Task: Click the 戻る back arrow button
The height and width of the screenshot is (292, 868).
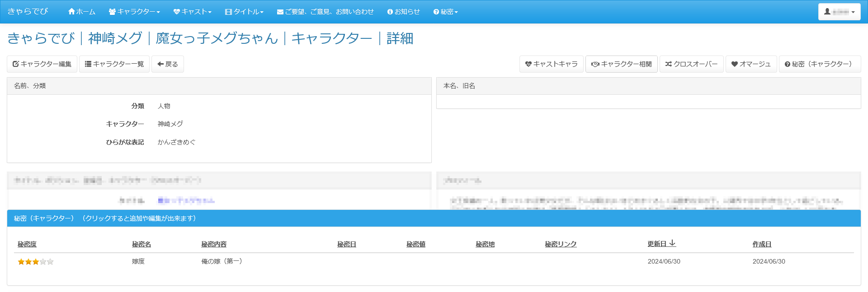Action: (x=167, y=64)
